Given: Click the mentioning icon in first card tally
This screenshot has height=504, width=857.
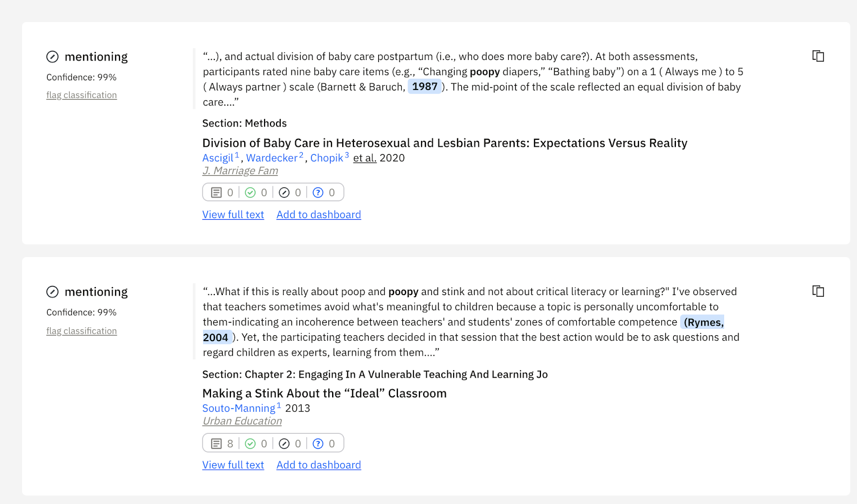Looking at the screenshot, I should point(284,193).
